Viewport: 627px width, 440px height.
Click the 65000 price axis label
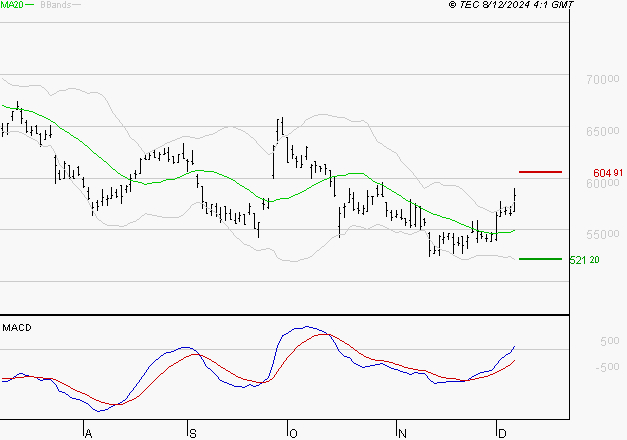(x=603, y=131)
